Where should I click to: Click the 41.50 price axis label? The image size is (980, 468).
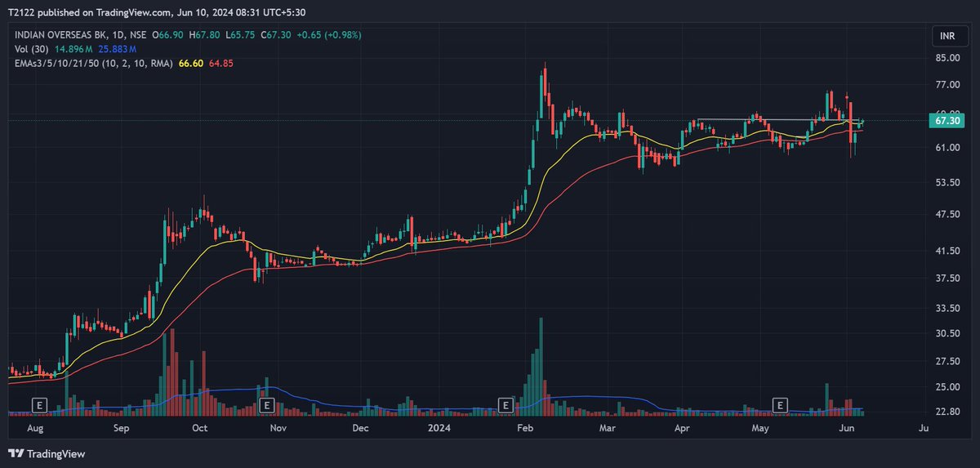(x=947, y=252)
